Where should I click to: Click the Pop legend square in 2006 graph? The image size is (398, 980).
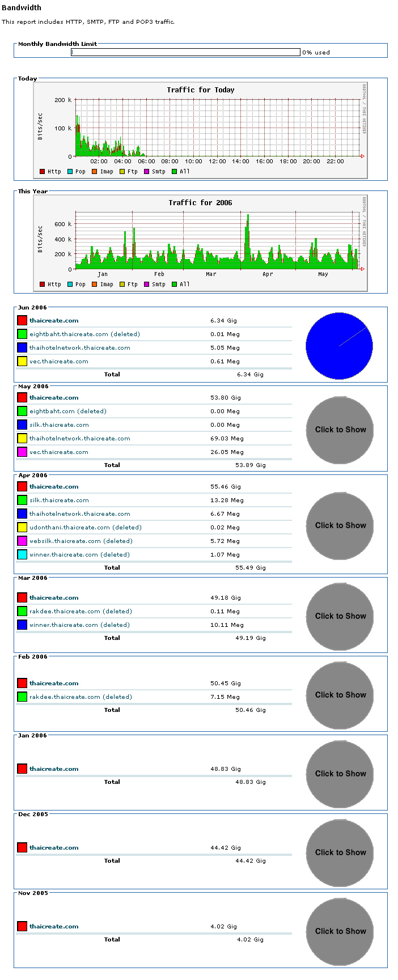point(70,284)
